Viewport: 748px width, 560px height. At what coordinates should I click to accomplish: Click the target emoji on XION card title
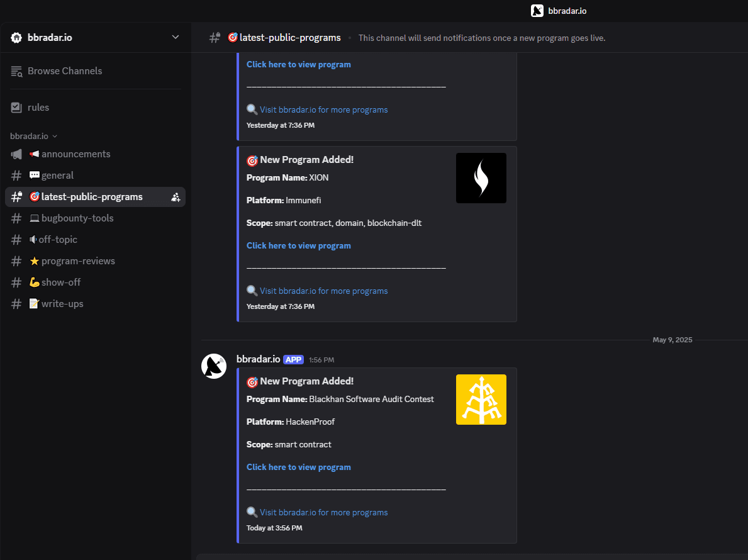[252, 160]
